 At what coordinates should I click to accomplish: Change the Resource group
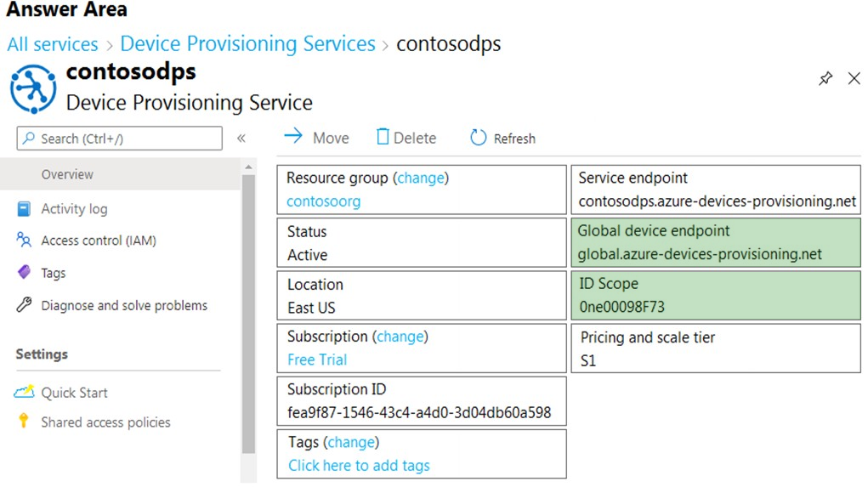tap(421, 178)
